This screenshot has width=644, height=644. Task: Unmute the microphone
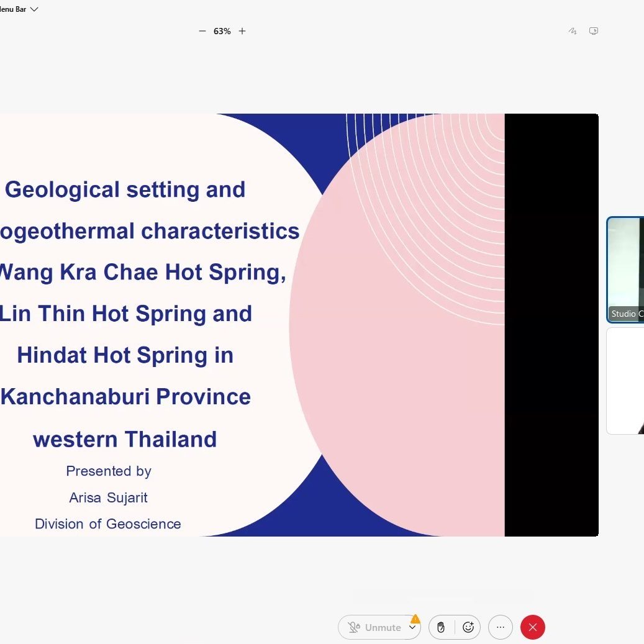click(375, 627)
